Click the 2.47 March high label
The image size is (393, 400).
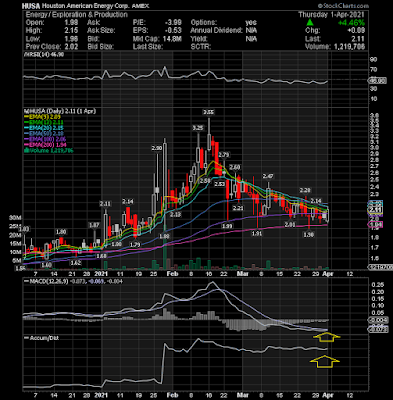pyautogui.click(x=268, y=176)
